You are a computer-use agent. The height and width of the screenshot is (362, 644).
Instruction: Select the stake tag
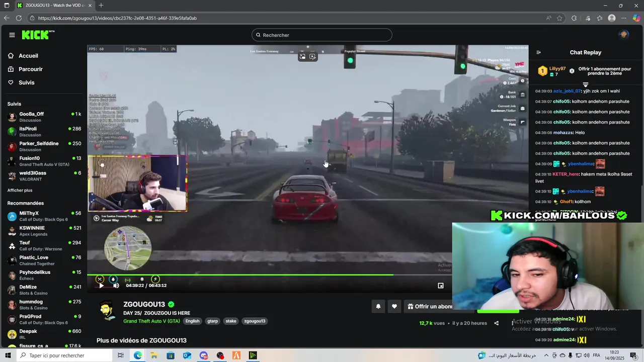click(x=231, y=321)
